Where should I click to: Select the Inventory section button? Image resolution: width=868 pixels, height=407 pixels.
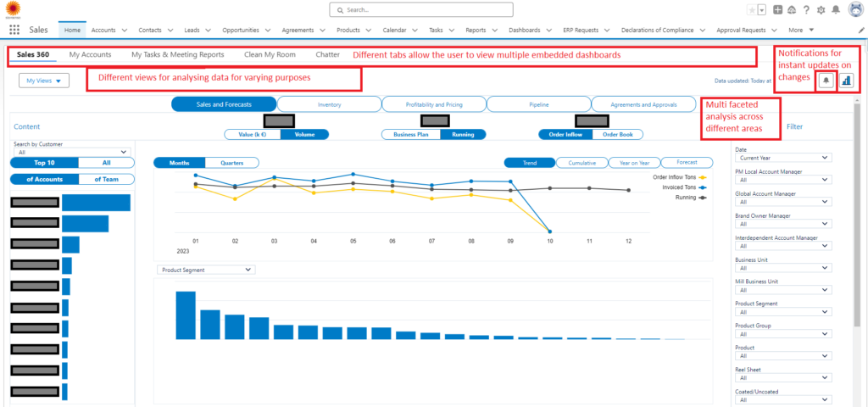pyautogui.click(x=330, y=104)
